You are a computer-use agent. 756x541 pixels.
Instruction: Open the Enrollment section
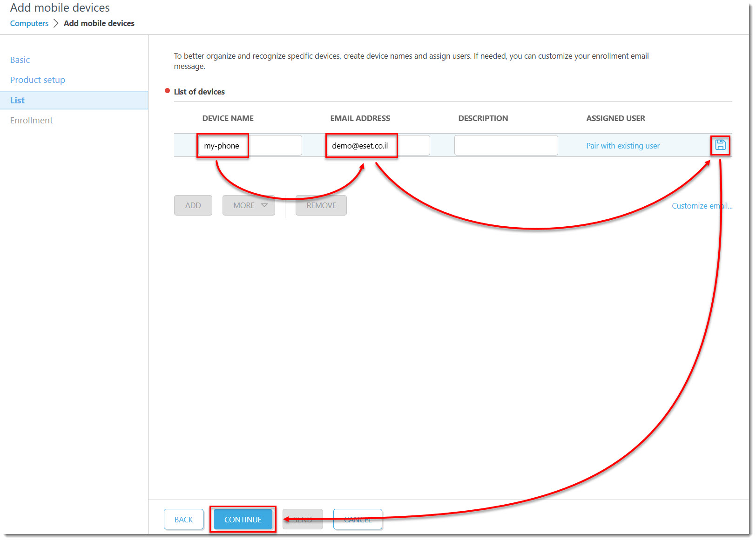point(31,120)
